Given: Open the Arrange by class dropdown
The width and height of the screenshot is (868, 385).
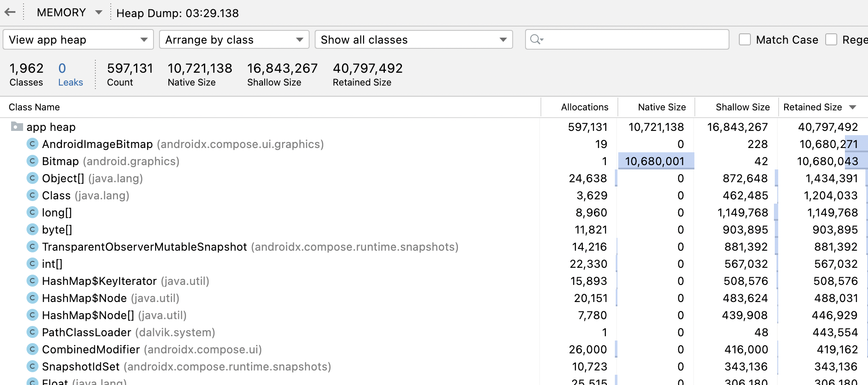Looking at the screenshot, I should 234,39.
